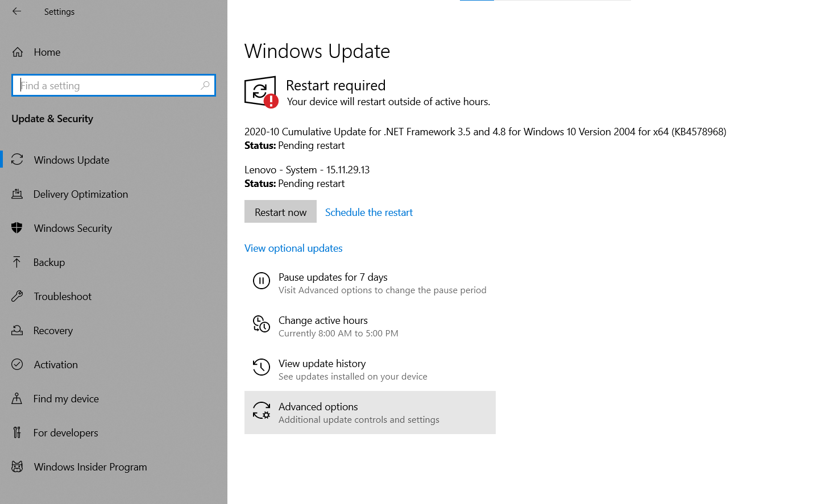Viewport: 838px width, 504px height.
Task: Click the Find my device icon
Action: point(17,398)
